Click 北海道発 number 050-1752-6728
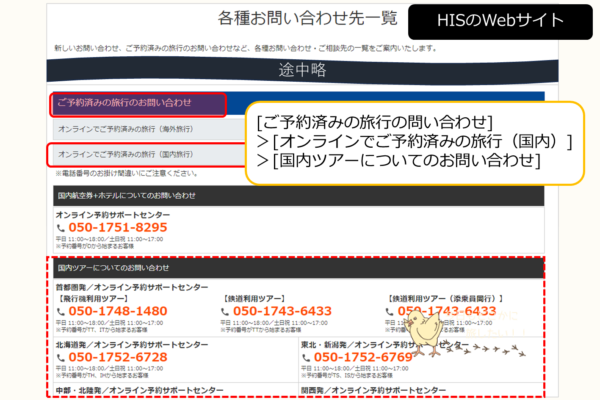Viewport: 600px width, 400px height. click(117, 357)
